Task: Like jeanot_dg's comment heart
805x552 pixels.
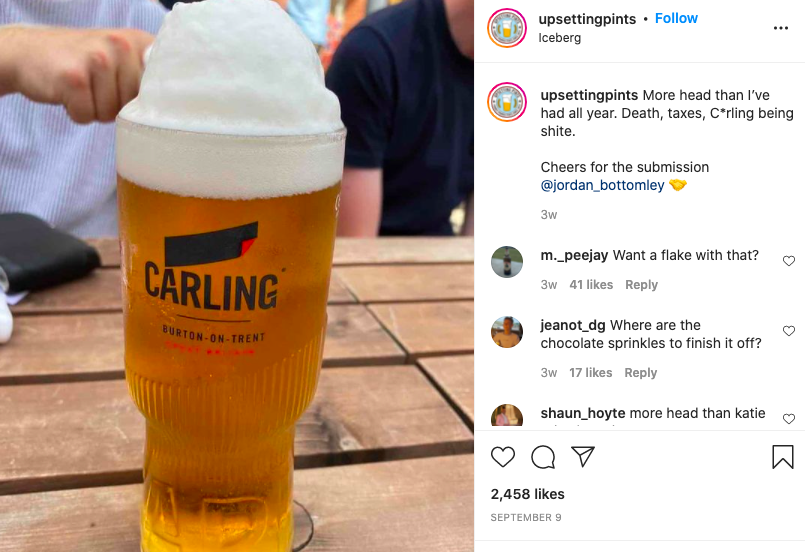Action: pos(789,331)
